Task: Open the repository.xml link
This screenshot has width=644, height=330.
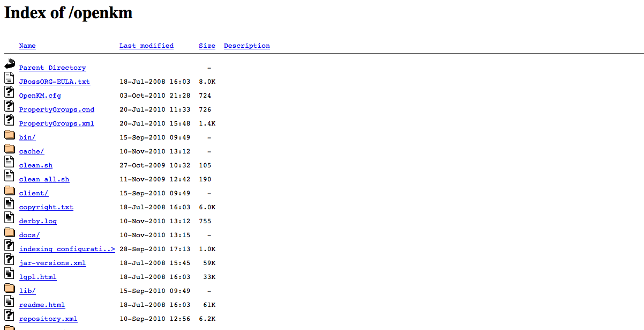Action: tap(48, 319)
